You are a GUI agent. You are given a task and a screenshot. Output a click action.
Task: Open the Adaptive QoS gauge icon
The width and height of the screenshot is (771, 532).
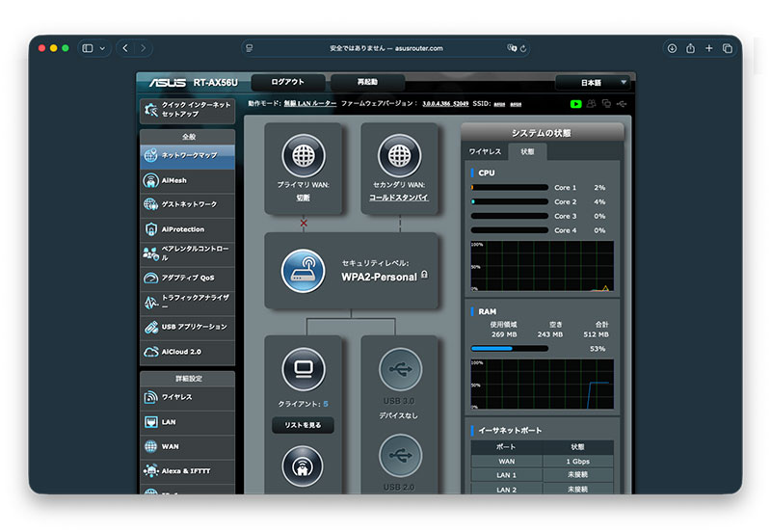[151, 279]
